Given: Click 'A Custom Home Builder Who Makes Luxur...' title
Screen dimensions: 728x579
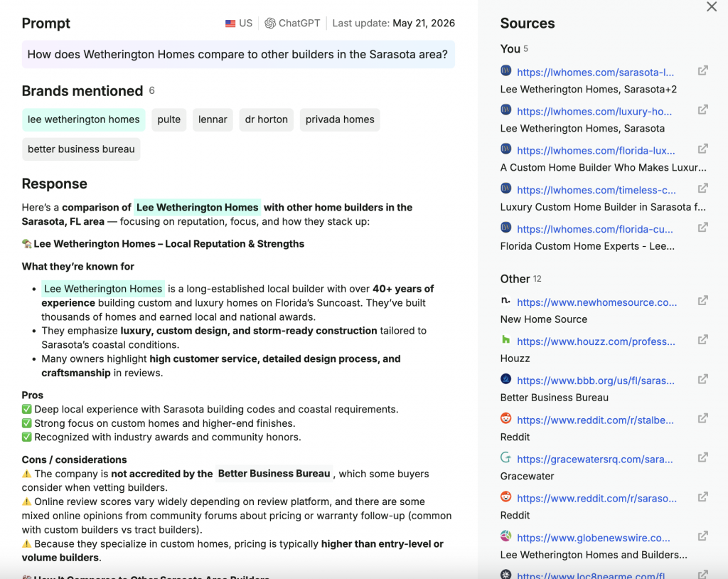Looking at the screenshot, I should [603, 167].
